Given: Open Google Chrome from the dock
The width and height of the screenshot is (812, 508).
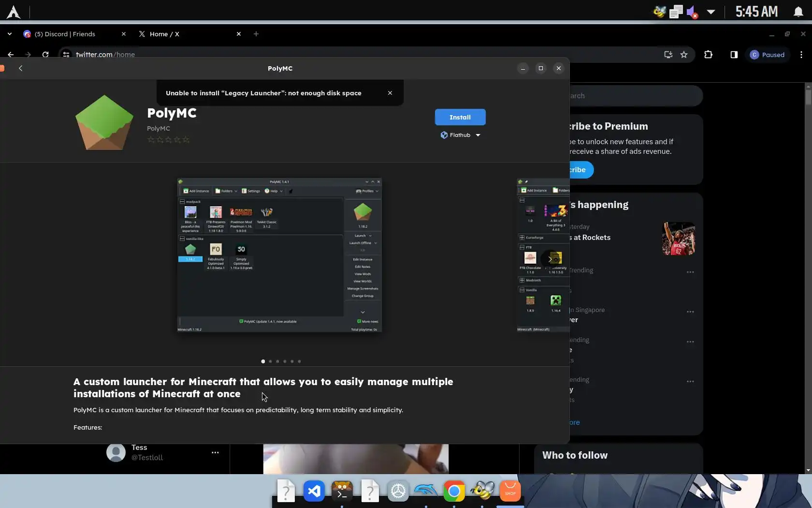Looking at the screenshot, I should click(454, 492).
